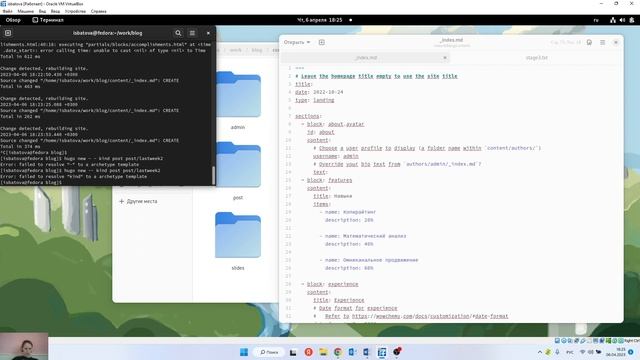Screen dimensions: 640x360
Task: Click the Windows language indicator РУС
Action: pyautogui.click(x=570, y=352)
